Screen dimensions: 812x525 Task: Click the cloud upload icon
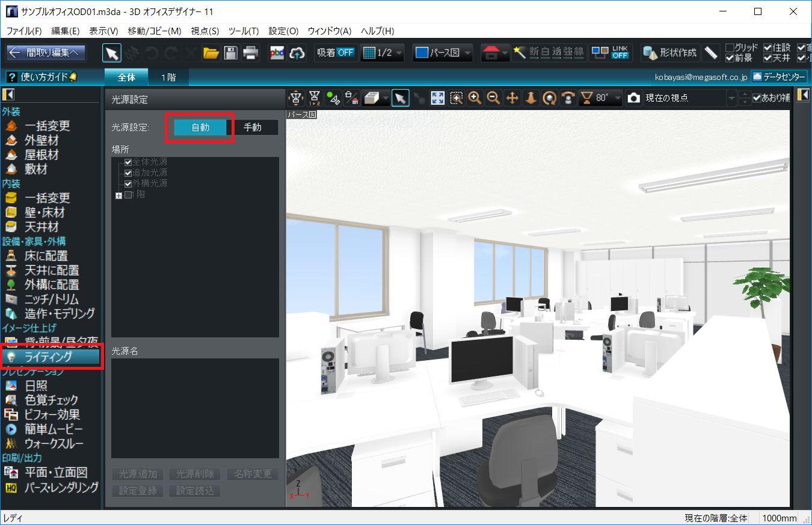click(x=297, y=53)
